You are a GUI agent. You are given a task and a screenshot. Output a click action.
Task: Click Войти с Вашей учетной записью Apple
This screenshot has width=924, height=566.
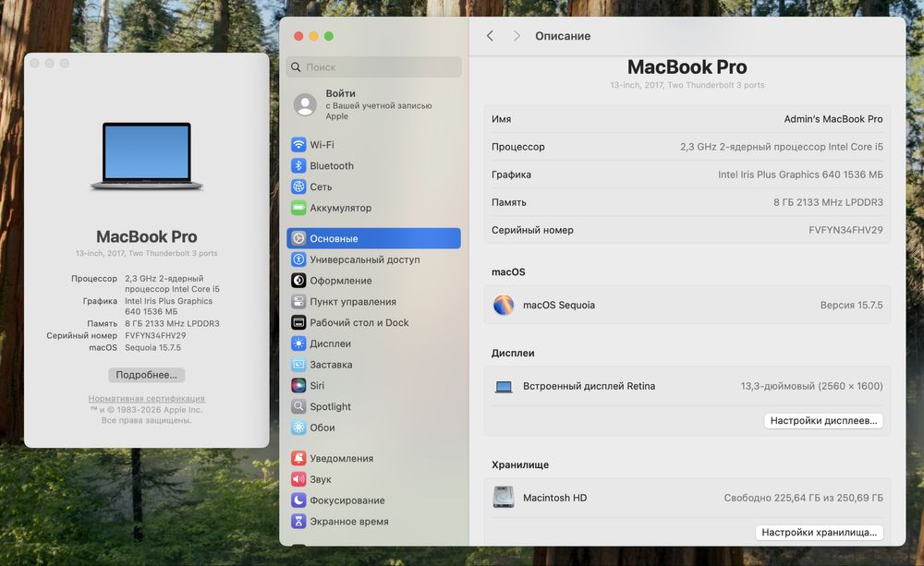(373, 104)
